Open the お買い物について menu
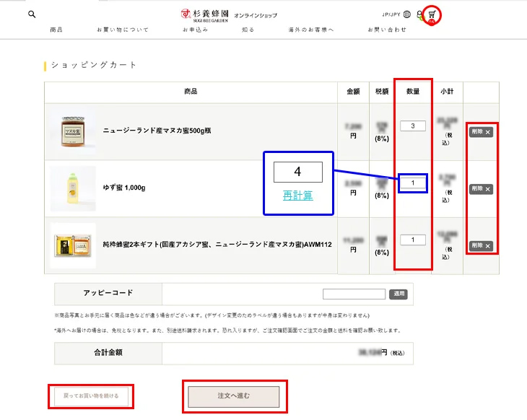Viewport: 527px width, 420px height. tap(122, 30)
